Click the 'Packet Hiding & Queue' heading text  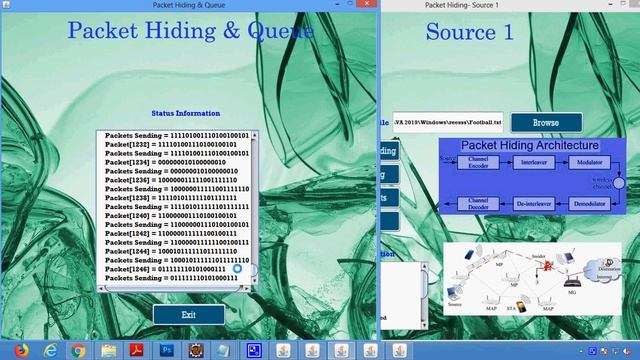coord(191,31)
